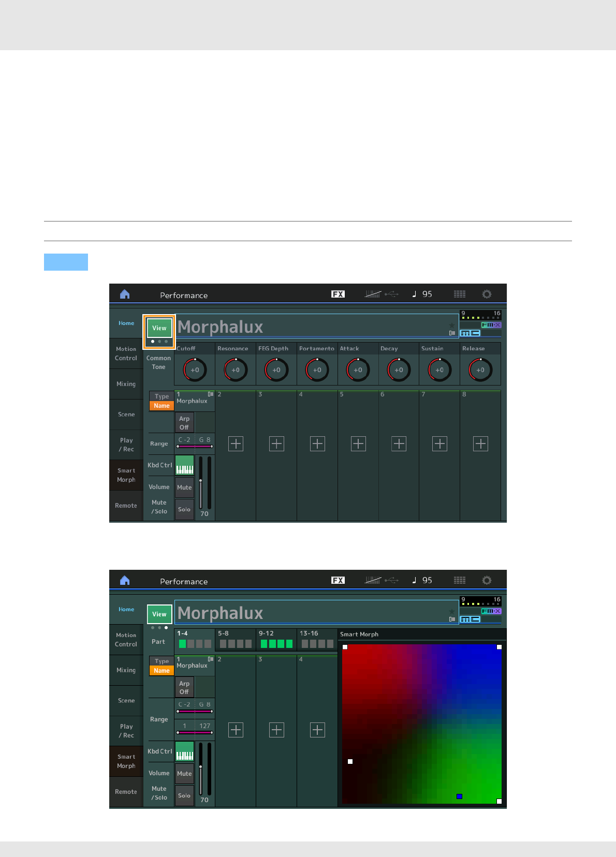Add a part to slot 3 in lower screen

coord(276,730)
